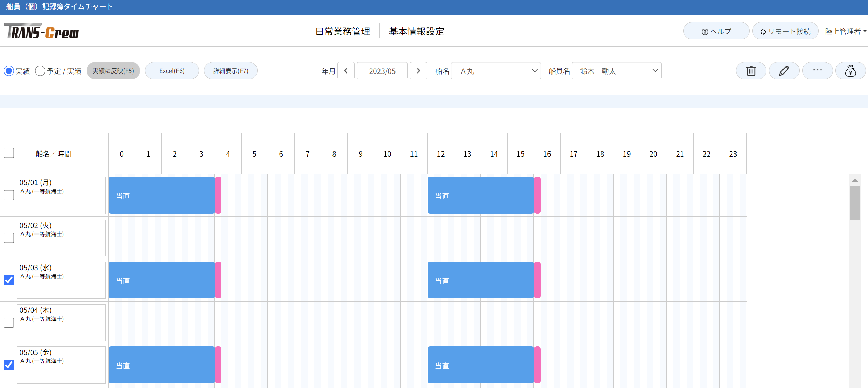
Task: Click the hour 16 column header
Action: (x=547, y=154)
